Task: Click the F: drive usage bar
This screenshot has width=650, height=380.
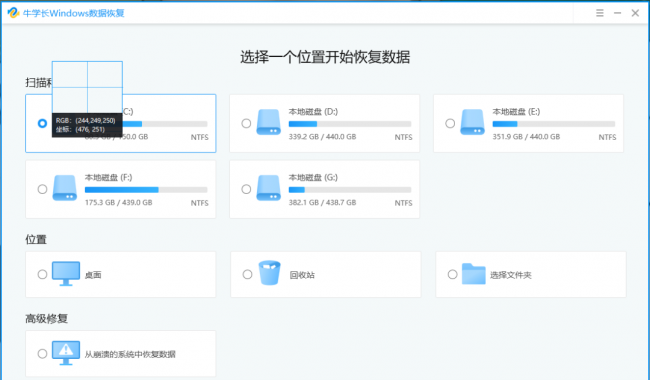Action: coord(146,190)
